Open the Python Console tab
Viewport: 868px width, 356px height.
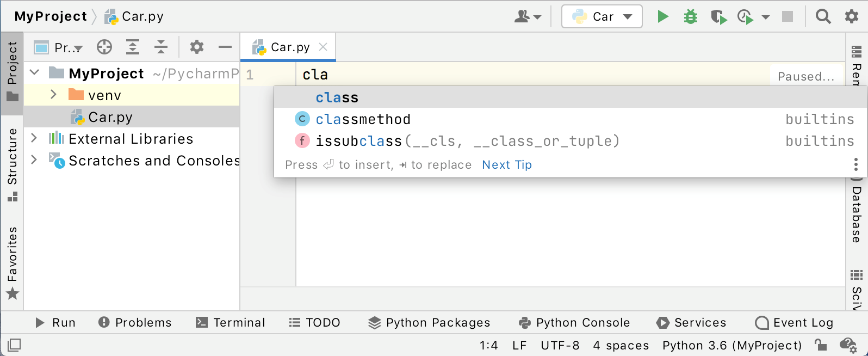point(574,323)
